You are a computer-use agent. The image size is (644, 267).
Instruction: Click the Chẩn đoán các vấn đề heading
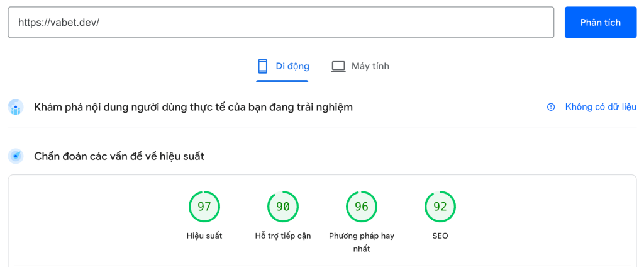coord(119,157)
